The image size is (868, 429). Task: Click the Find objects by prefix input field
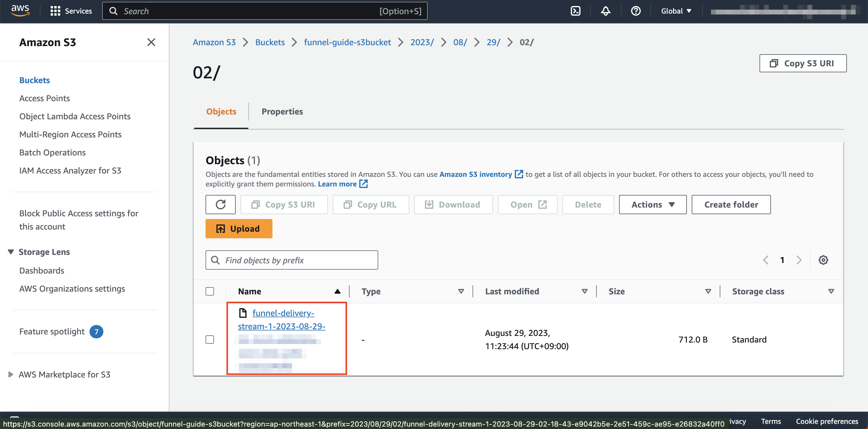pyautogui.click(x=292, y=260)
